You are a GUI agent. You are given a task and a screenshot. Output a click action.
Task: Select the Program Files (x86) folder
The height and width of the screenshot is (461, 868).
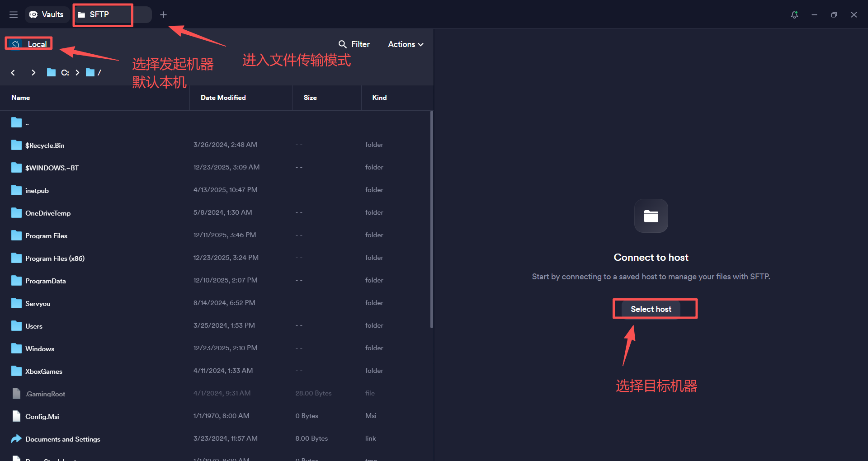pos(55,259)
